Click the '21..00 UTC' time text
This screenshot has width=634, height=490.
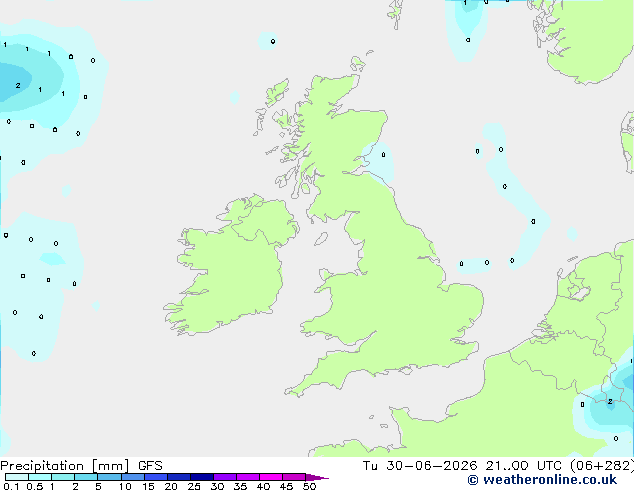point(524,466)
